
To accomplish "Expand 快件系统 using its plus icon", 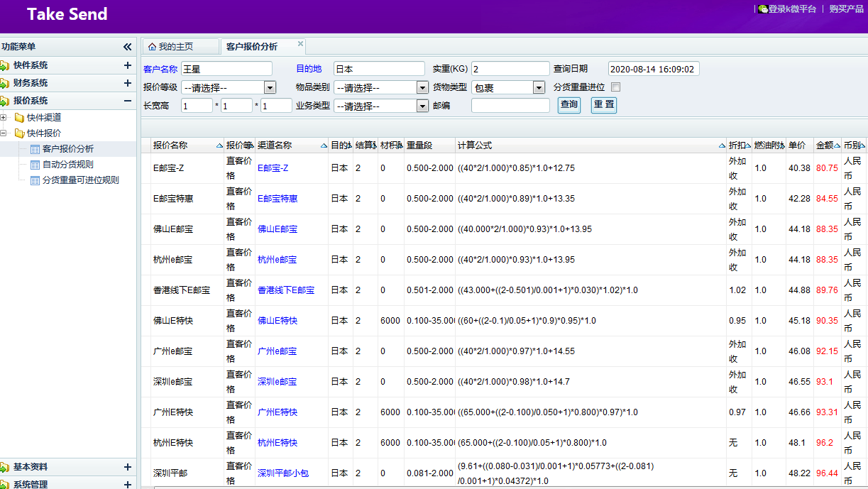I will click(x=128, y=65).
